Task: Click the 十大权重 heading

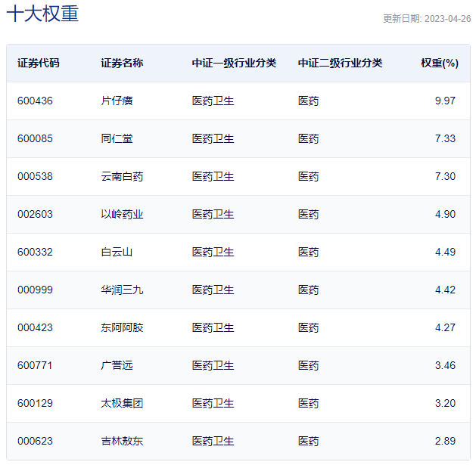Action: [x=42, y=14]
